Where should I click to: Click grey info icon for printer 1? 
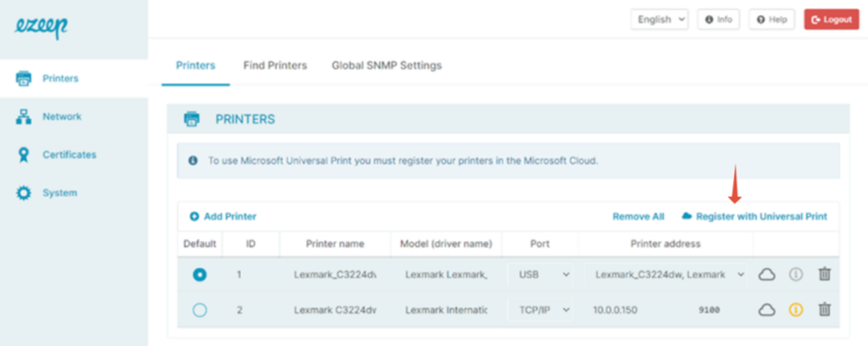tap(795, 274)
